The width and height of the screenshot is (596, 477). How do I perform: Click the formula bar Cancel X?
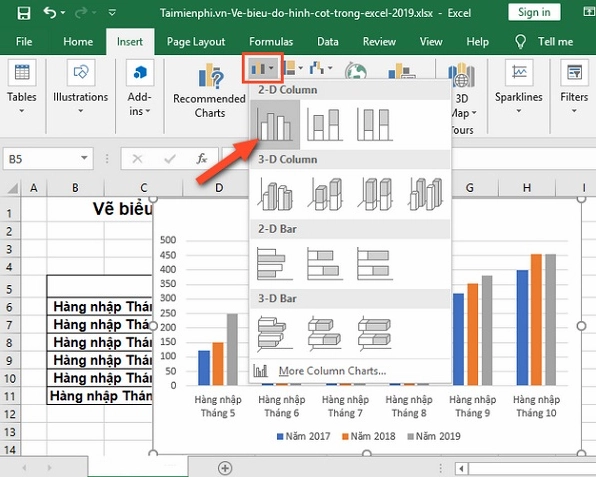(137, 158)
